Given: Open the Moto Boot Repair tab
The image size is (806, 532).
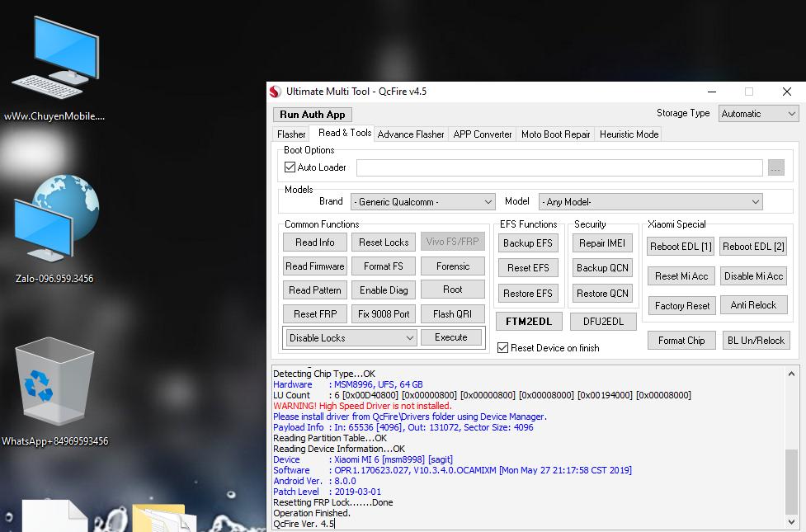Looking at the screenshot, I should coord(556,134).
